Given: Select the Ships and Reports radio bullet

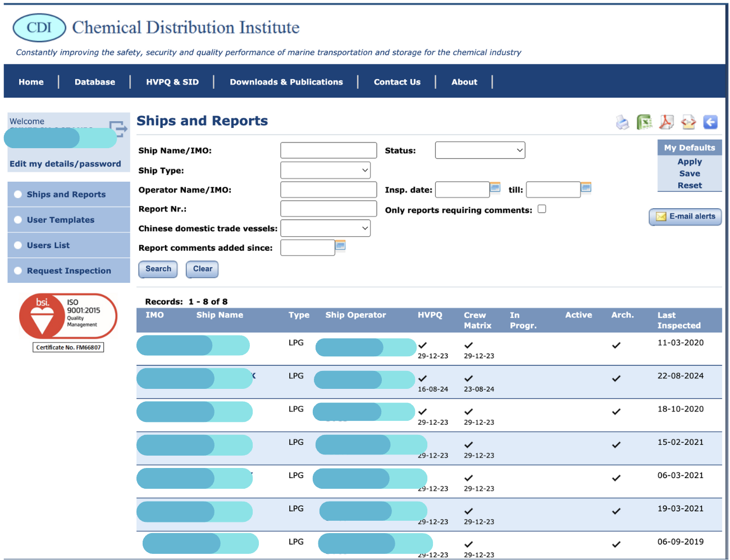Looking at the screenshot, I should [18, 194].
